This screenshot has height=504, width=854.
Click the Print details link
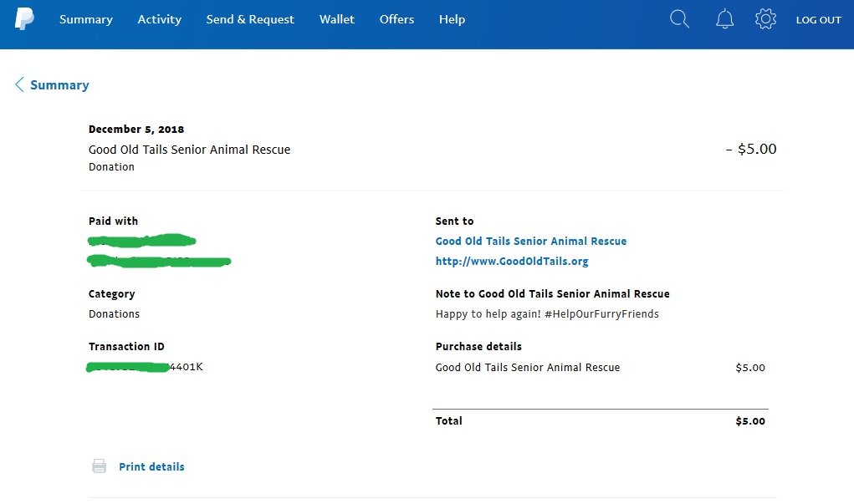[x=151, y=467]
